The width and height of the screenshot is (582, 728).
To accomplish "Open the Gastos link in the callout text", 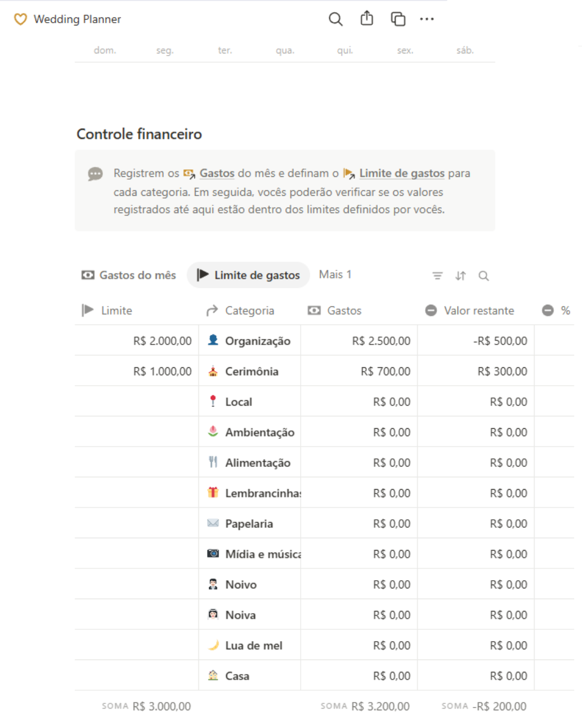I will point(216,173).
